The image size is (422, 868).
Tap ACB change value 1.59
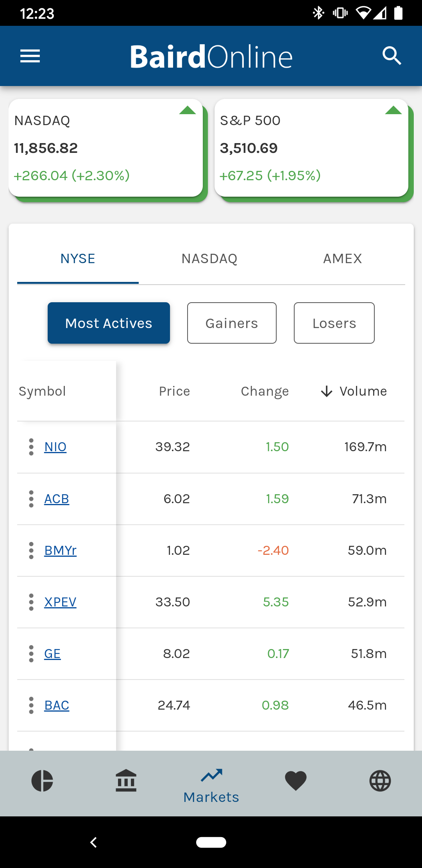pyautogui.click(x=277, y=499)
